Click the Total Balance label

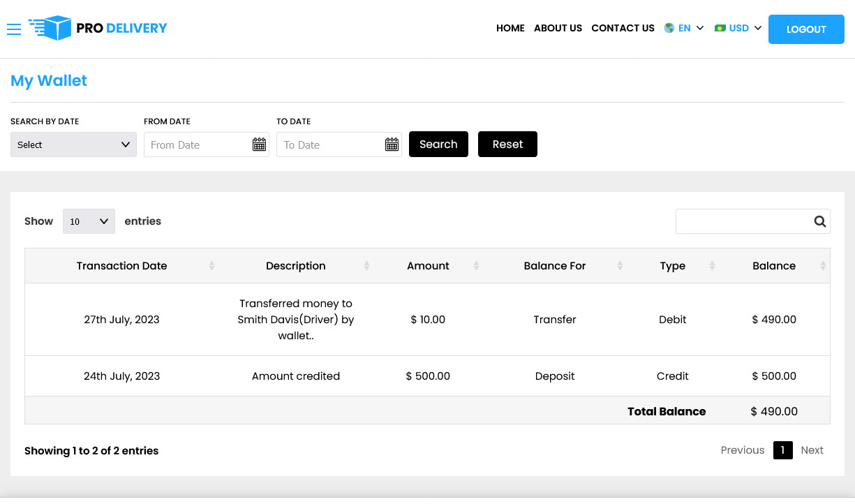point(667,411)
